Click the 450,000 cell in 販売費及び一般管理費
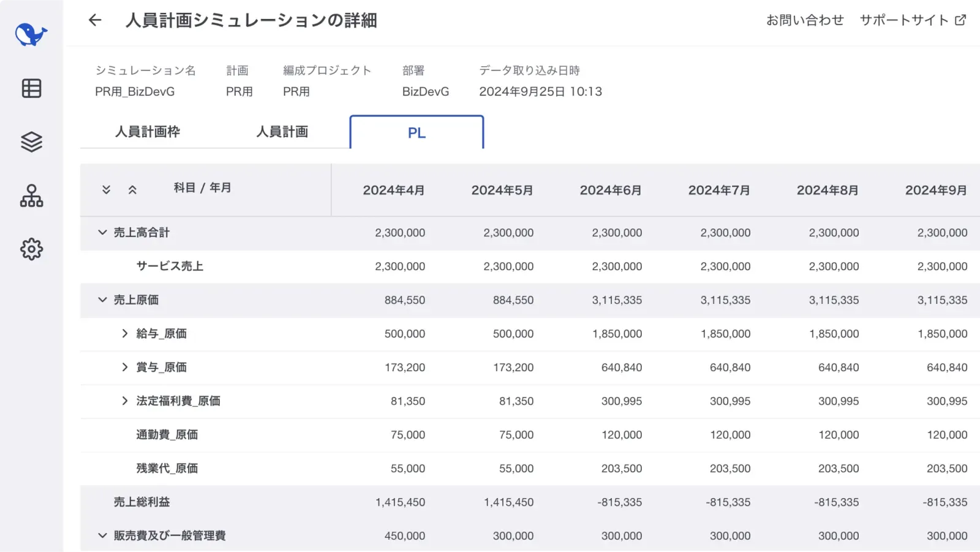This screenshot has height=552, width=980. tap(405, 536)
